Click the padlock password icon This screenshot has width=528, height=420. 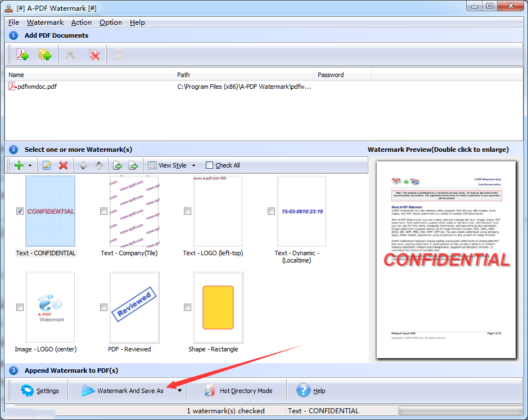[x=119, y=54]
